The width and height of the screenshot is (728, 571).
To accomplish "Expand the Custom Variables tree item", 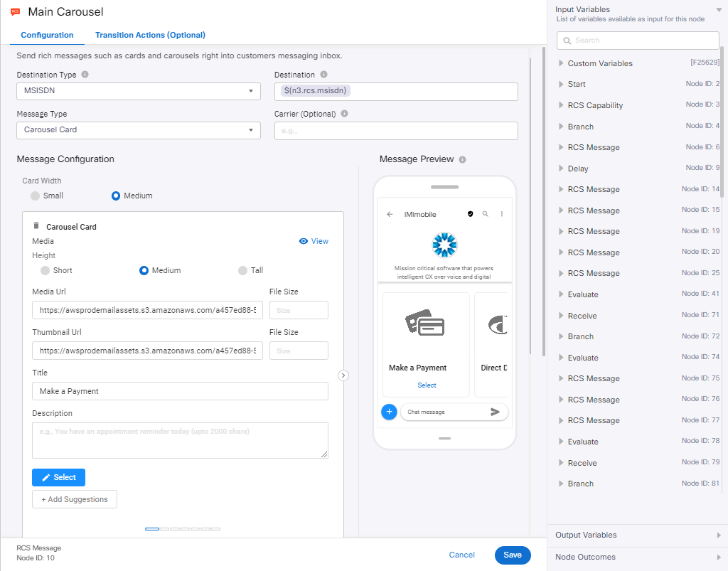I will [x=561, y=63].
